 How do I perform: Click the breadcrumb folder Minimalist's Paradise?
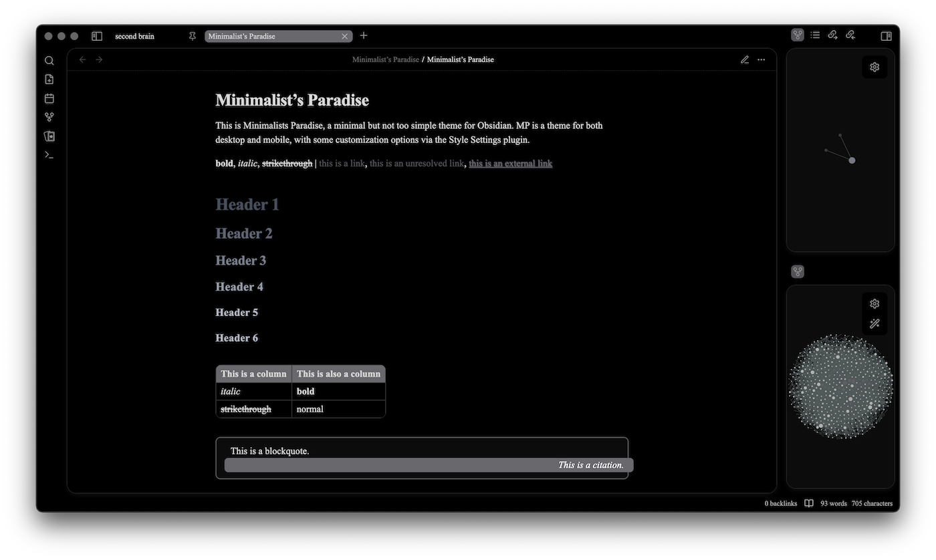coord(386,59)
